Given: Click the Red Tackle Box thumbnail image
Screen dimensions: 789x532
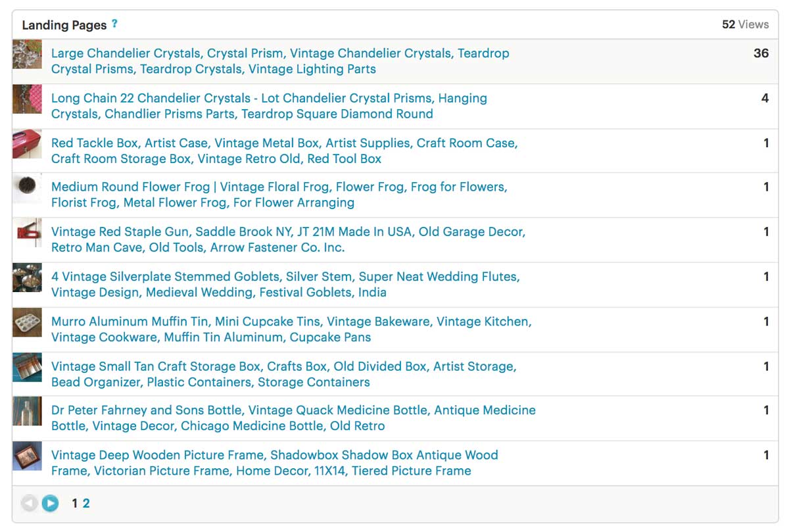Looking at the screenshot, I should [27, 144].
